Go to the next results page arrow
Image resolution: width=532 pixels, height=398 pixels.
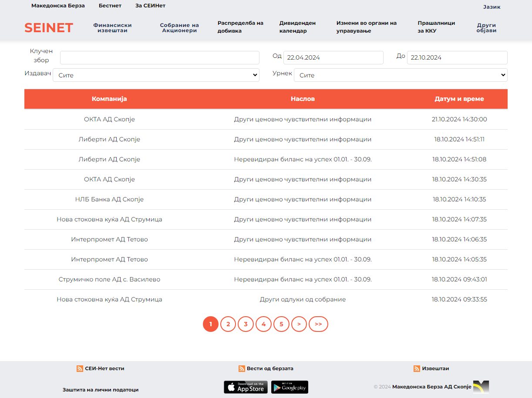pos(299,324)
